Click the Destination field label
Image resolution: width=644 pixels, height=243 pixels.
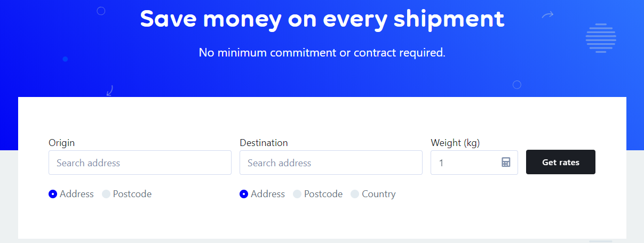[264, 143]
